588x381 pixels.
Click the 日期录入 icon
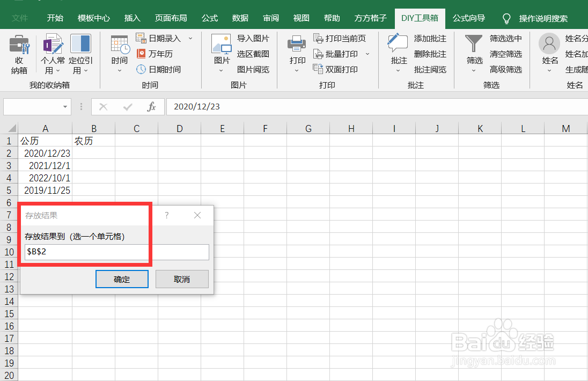pos(141,38)
